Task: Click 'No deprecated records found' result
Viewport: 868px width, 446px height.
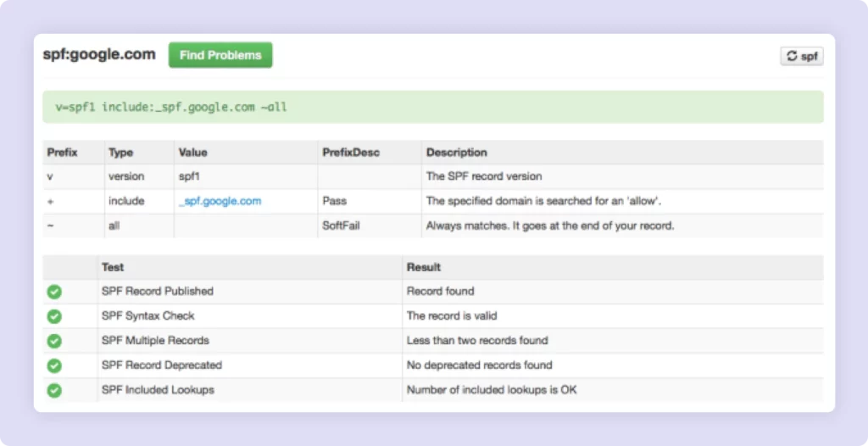Action: (480, 365)
